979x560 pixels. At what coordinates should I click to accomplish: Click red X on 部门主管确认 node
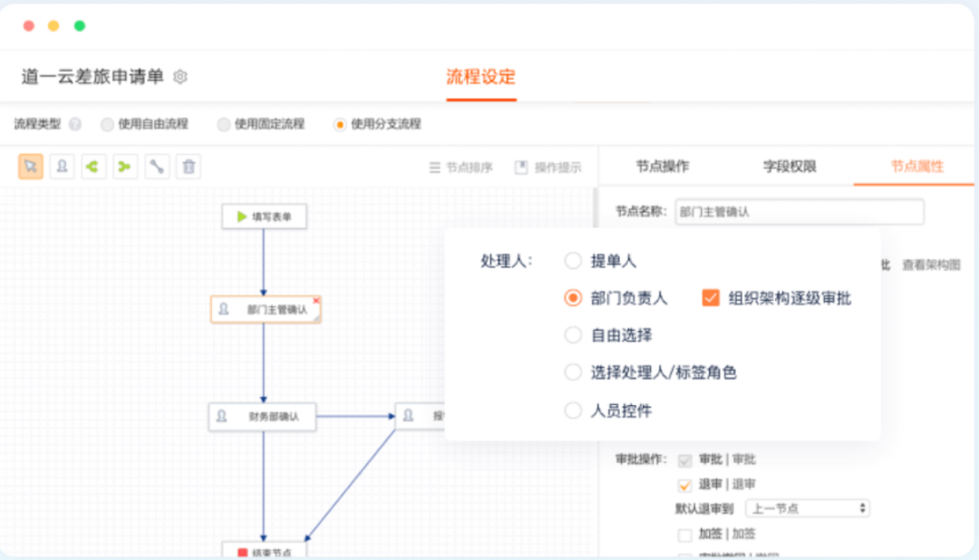316,300
